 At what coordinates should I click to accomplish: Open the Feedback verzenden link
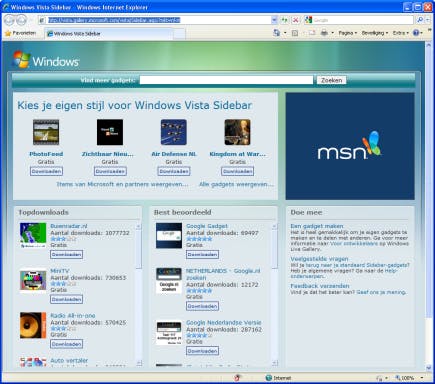click(x=320, y=286)
